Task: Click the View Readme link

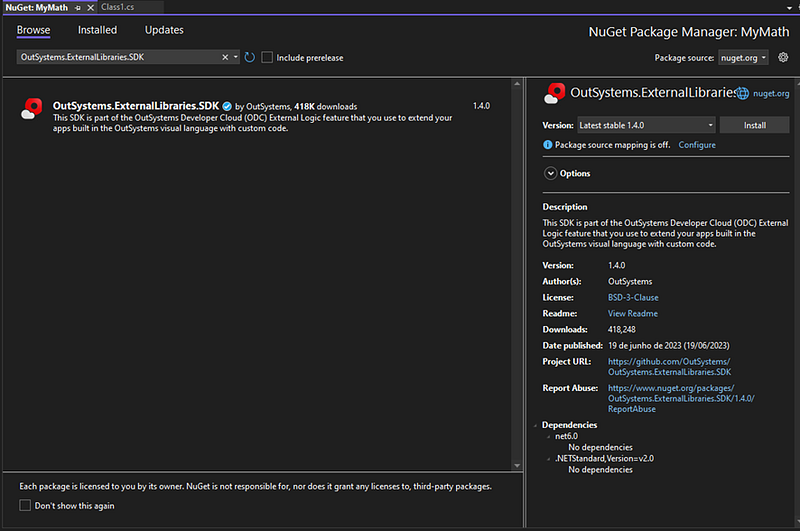Action: pos(633,313)
